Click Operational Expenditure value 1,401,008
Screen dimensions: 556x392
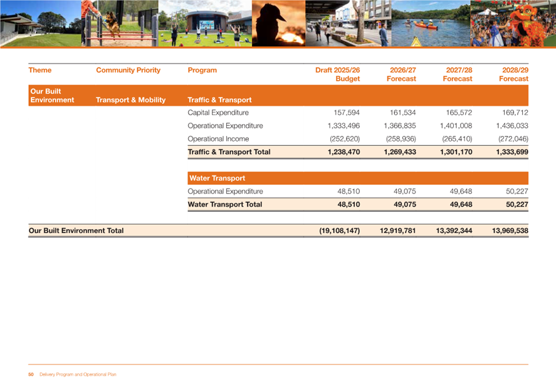click(x=456, y=126)
